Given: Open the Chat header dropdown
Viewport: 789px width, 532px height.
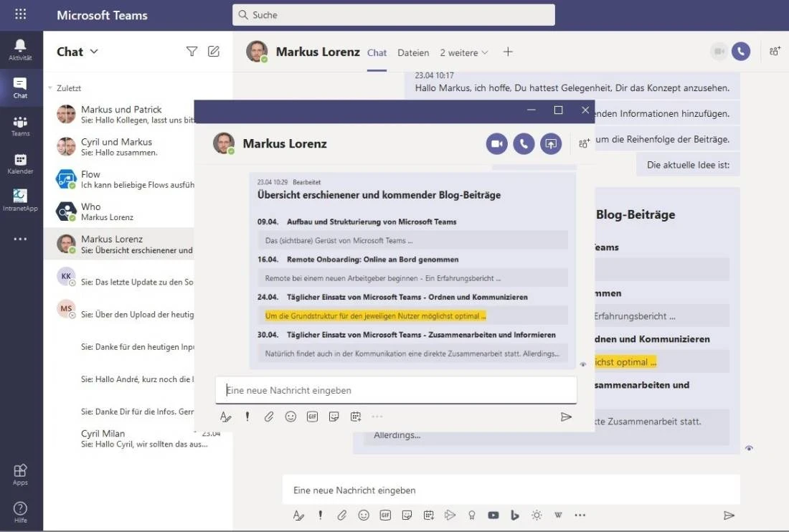Looking at the screenshot, I should (x=77, y=52).
